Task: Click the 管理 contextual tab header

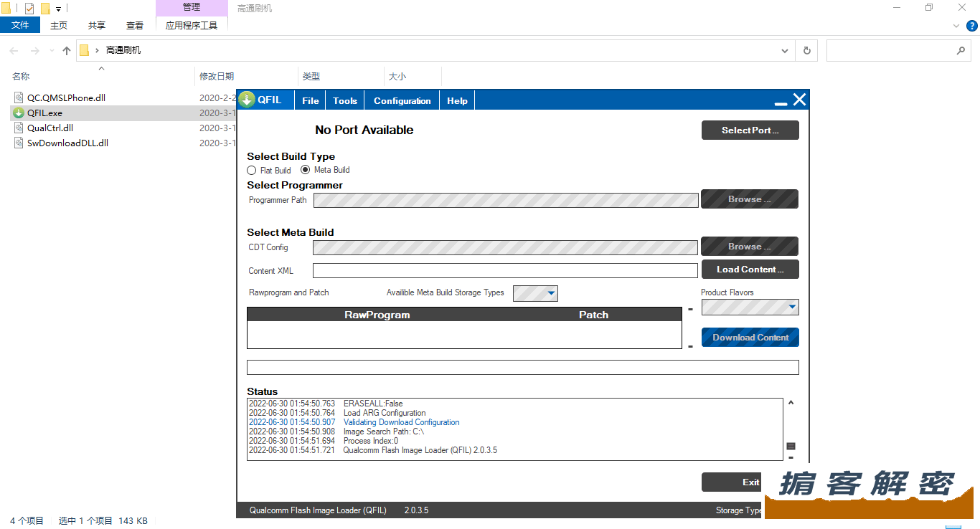Action: pos(192,7)
